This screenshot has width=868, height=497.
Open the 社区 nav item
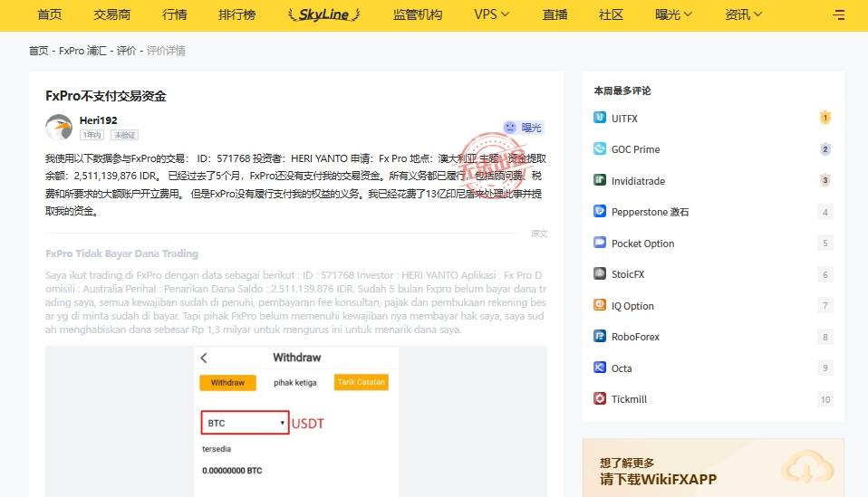pos(611,14)
